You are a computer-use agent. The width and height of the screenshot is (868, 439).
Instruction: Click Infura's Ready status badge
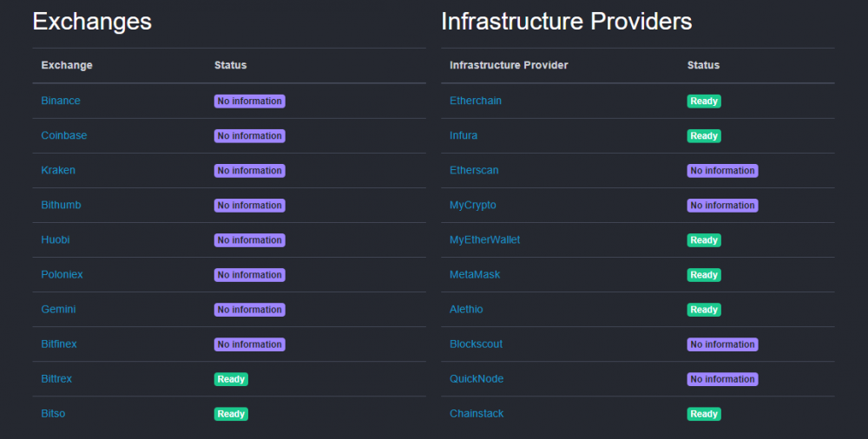[704, 136]
